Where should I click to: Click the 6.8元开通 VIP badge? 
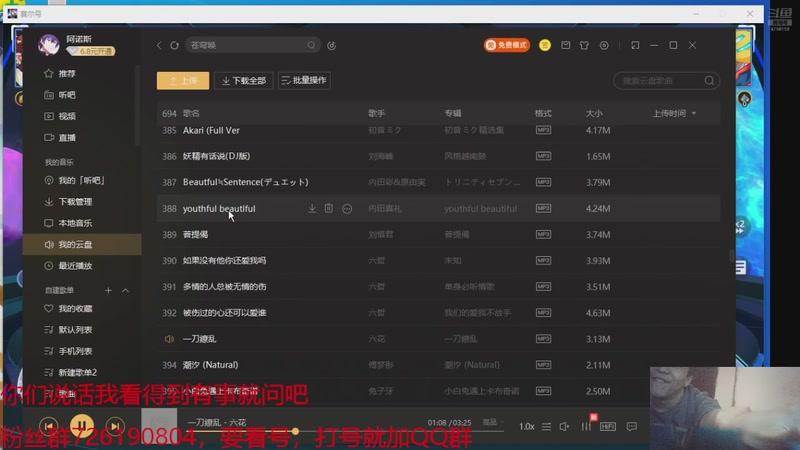coord(91,52)
